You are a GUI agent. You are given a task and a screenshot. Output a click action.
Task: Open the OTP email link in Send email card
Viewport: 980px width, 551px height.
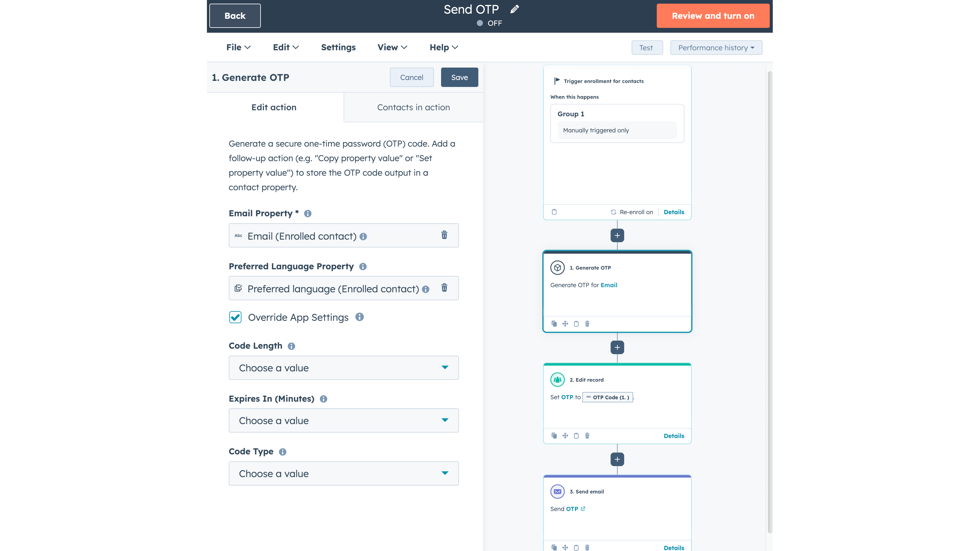pyautogui.click(x=575, y=509)
